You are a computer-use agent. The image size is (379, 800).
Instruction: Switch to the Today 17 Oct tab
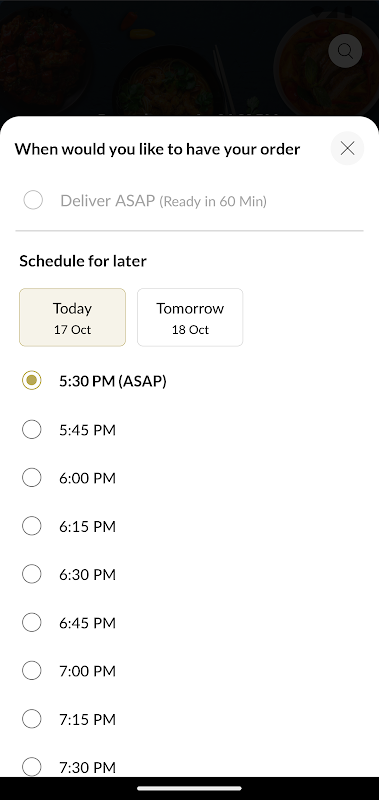pos(72,317)
